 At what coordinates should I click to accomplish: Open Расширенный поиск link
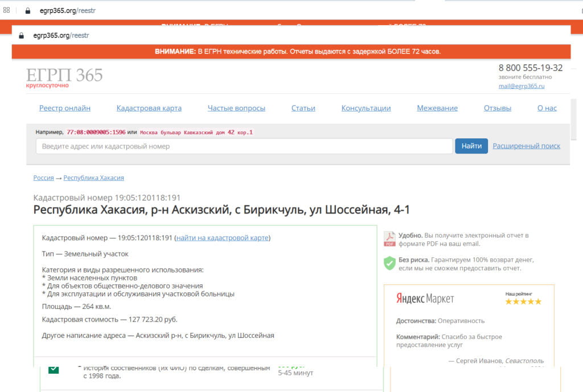click(526, 146)
